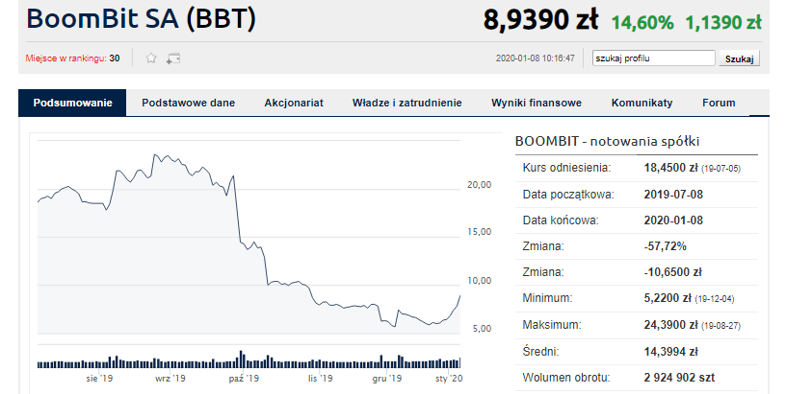Viewport: 786px width, 394px height.
Task: Select the Władze i zatrudnienie tab
Action: pyautogui.click(x=407, y=103)
